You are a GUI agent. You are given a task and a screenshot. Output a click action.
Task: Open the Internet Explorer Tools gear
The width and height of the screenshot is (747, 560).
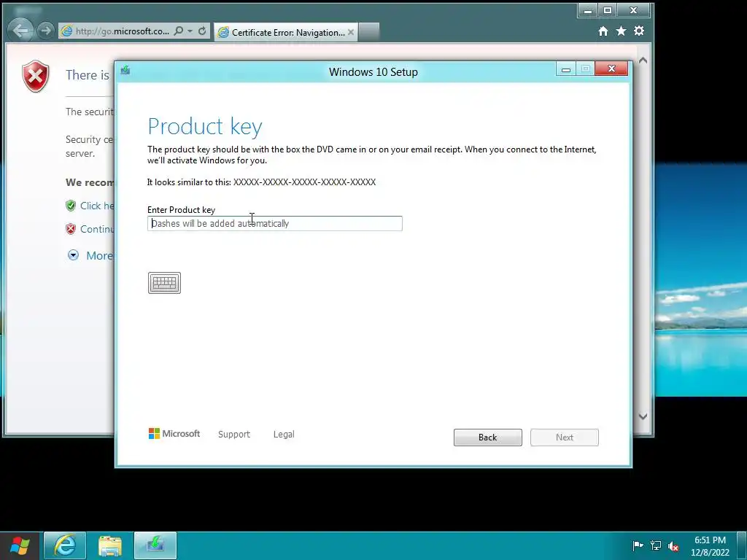639,31
